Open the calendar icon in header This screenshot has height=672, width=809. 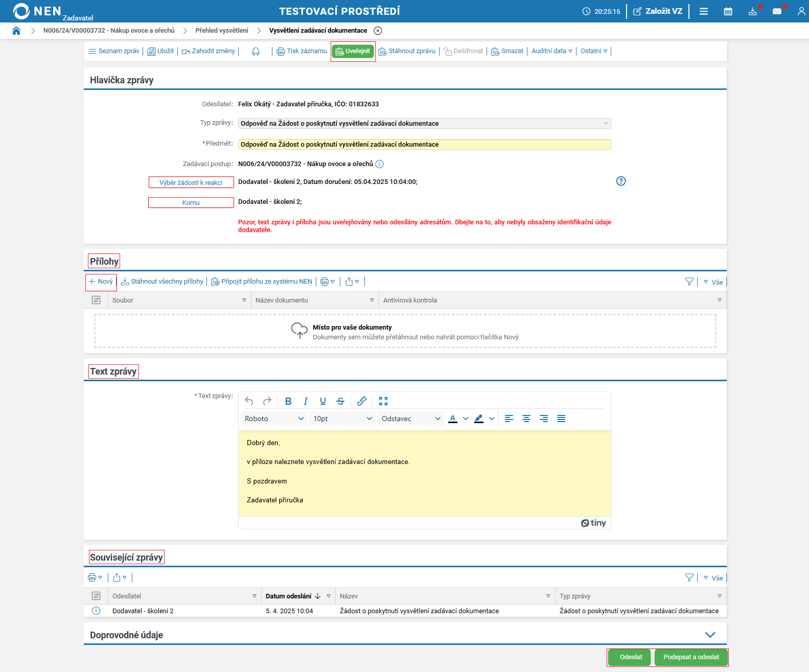[x=728, y=11]
